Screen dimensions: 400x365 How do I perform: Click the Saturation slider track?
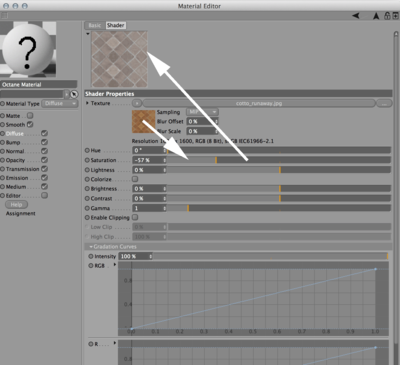279,160
